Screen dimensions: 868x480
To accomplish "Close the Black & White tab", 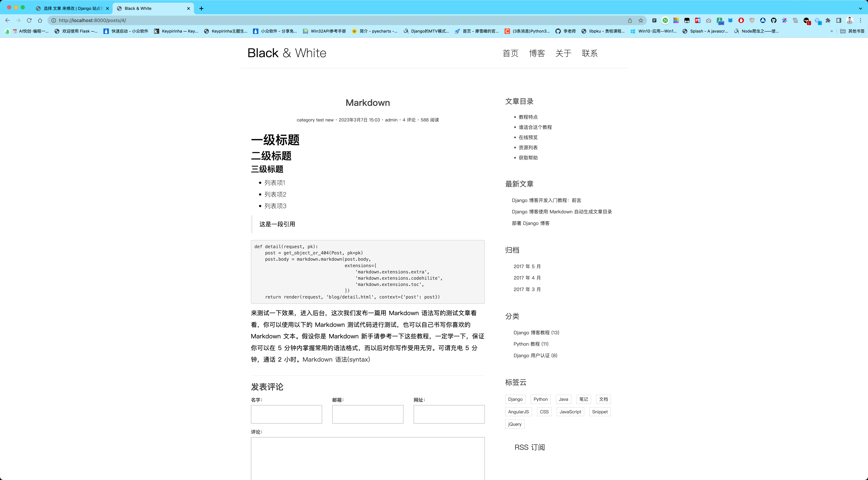I will coord(188,8).
